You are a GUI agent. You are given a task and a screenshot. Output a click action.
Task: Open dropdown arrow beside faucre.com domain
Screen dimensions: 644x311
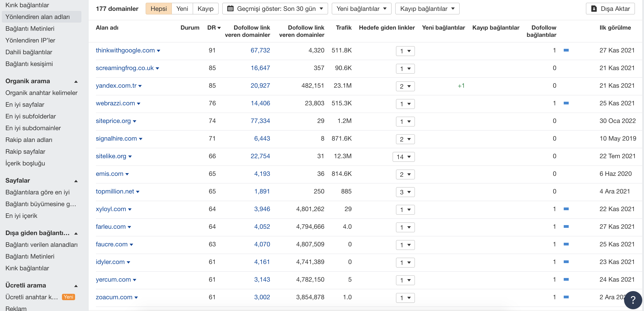coord(132,245)
